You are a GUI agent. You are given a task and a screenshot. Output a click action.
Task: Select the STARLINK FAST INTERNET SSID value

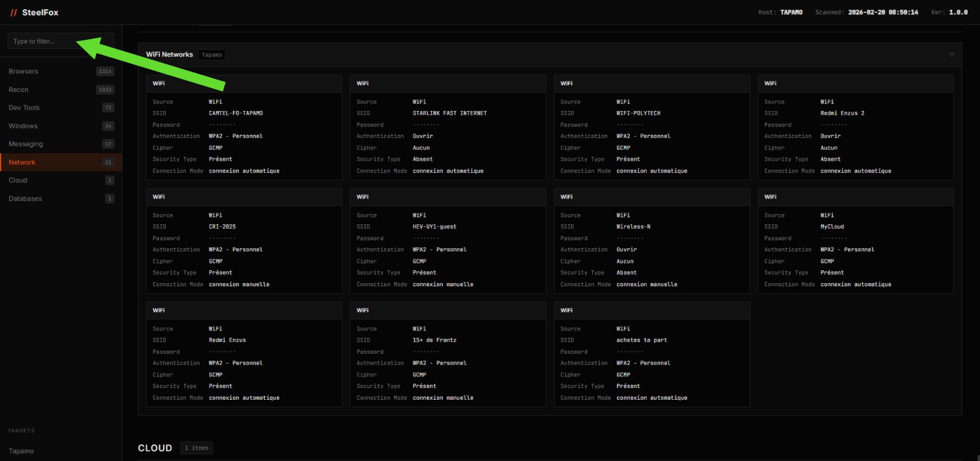click(x=450, y=113)
